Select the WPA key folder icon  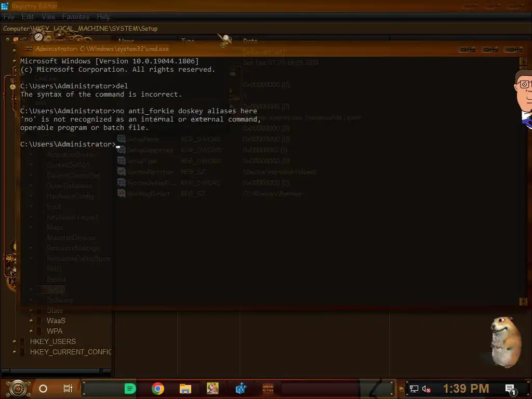[x=39, y=331]
